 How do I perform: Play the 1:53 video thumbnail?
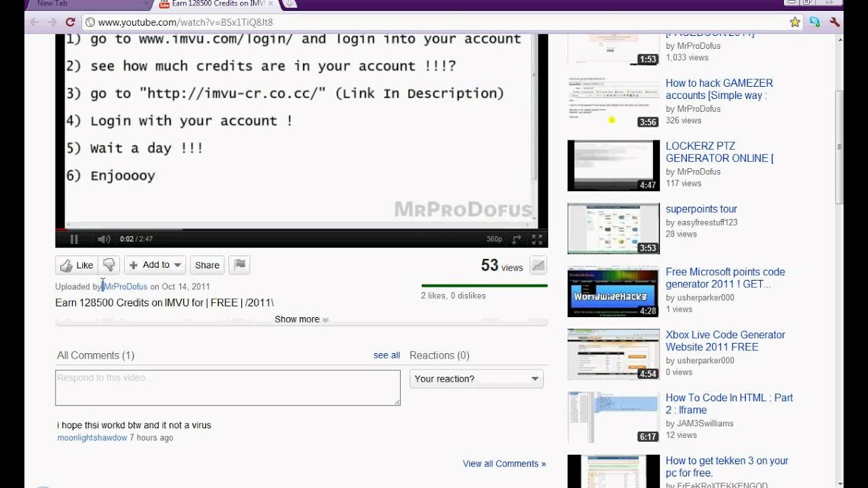[614, 49]
